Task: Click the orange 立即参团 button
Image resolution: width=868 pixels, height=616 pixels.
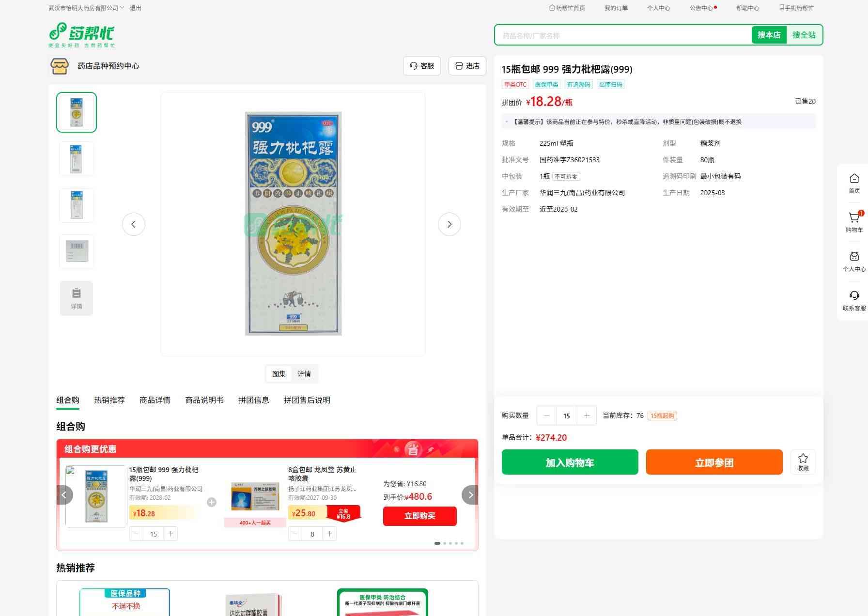Action: (x=714, y=462)
